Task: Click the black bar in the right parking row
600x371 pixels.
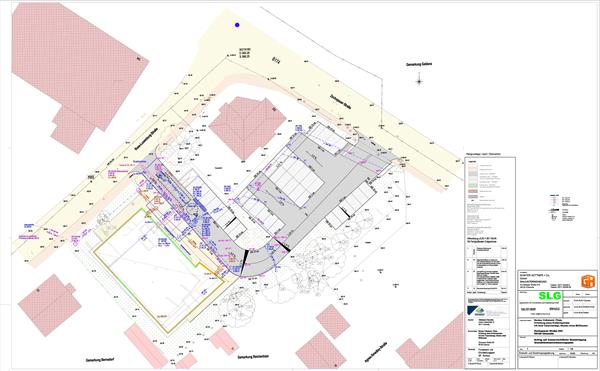Action: coord(345,211)
